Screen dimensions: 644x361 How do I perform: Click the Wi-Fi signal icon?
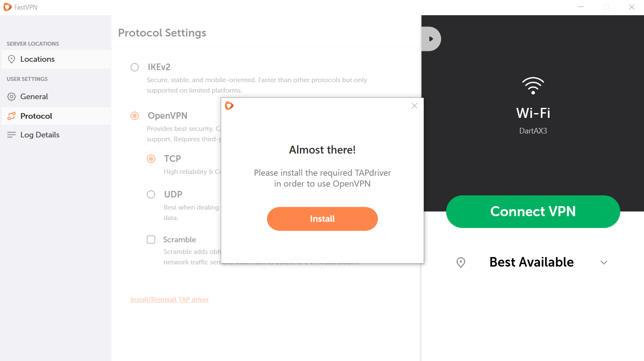coord(533,86)
